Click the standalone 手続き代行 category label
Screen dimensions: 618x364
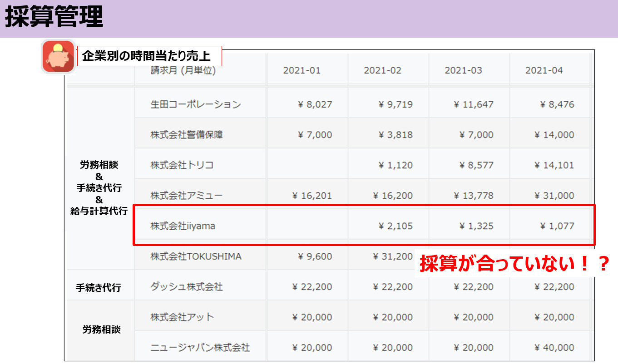click(99, 288)
